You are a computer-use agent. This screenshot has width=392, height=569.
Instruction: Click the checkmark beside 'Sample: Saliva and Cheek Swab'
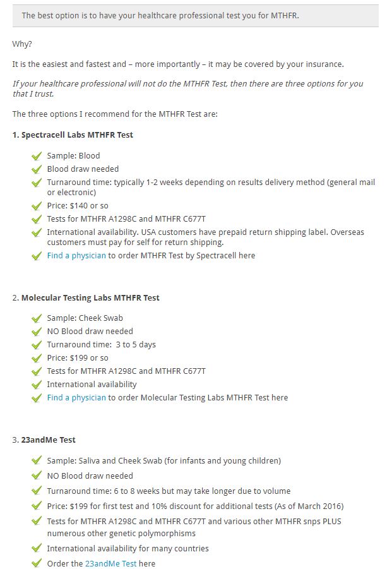pyautogui.click(x=36, y=461)
